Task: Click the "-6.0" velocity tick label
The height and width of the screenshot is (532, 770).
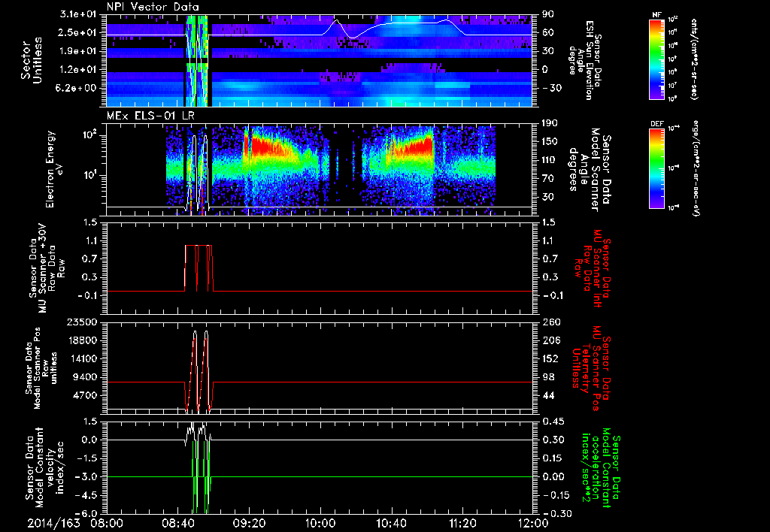Action: 86,513
